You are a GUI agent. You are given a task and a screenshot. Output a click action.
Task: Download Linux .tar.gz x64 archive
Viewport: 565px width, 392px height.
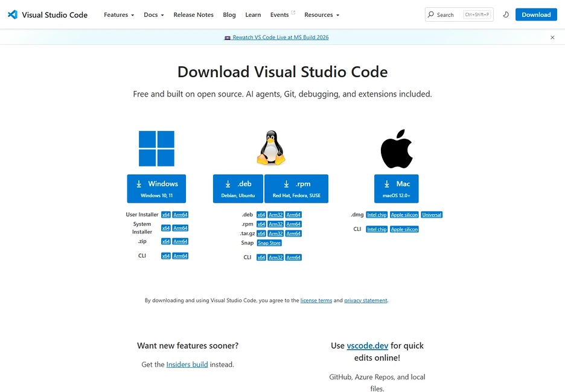pyautogui.click(x=261, y=233)
